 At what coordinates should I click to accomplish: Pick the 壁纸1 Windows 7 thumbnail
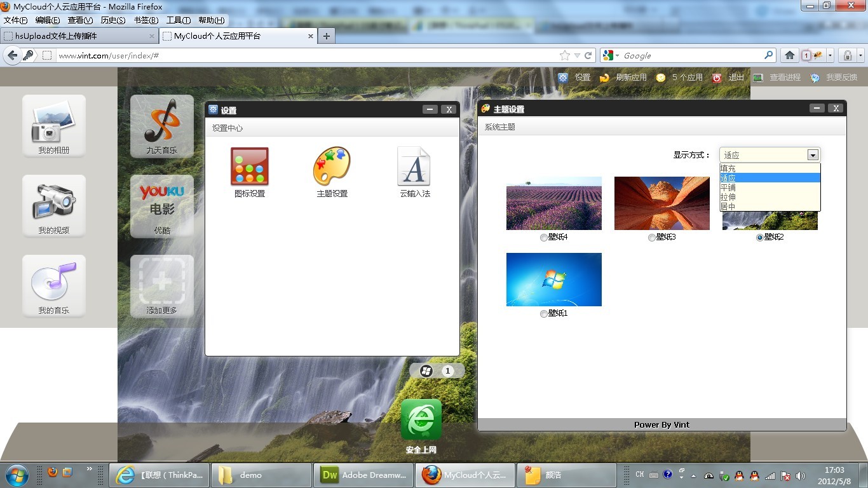tap(554, 280)
